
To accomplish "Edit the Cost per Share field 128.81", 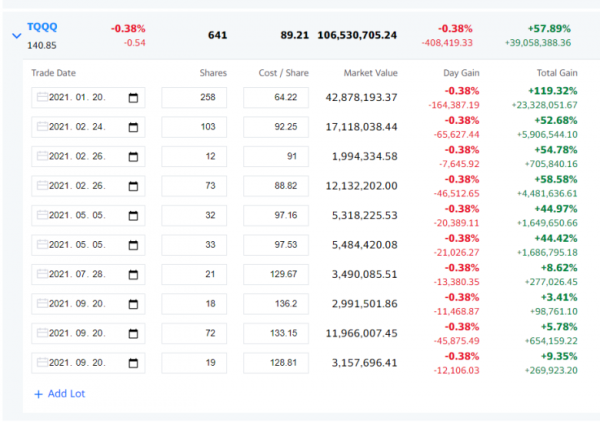I will pyautogui.click(x=276, y=363).
